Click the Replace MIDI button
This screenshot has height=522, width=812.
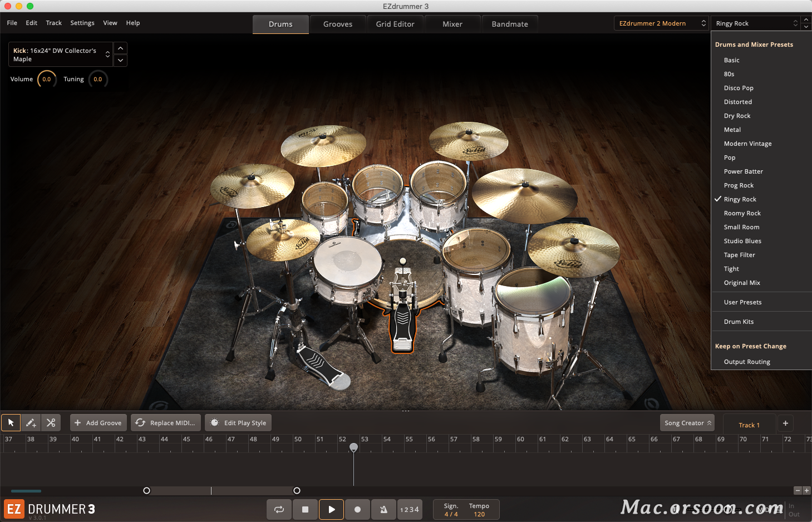pos(166,423)
